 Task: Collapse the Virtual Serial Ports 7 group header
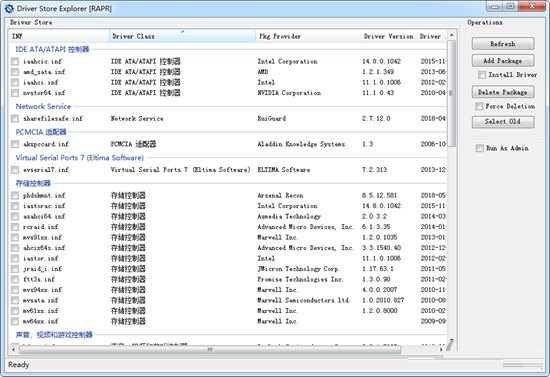pyautogui.click(x=80, y=157)
